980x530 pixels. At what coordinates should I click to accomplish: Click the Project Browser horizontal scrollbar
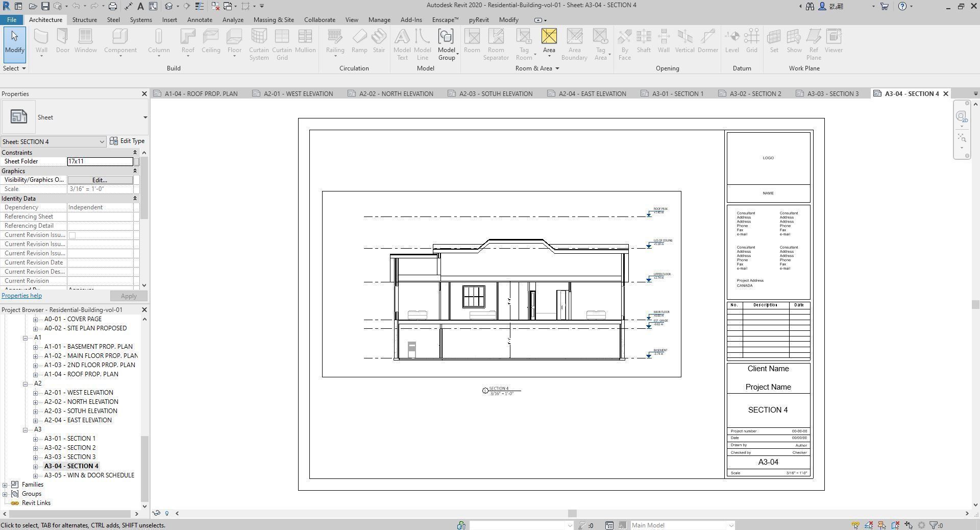(x=70, y=514)
